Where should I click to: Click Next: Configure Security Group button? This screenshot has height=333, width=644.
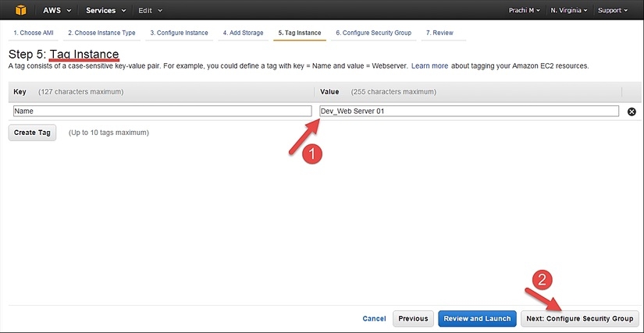[x=580, y=319]
